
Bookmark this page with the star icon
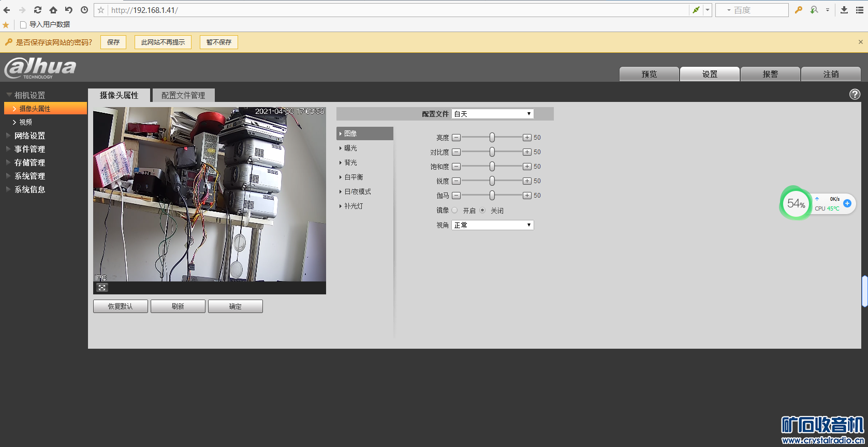coord(101,10)
